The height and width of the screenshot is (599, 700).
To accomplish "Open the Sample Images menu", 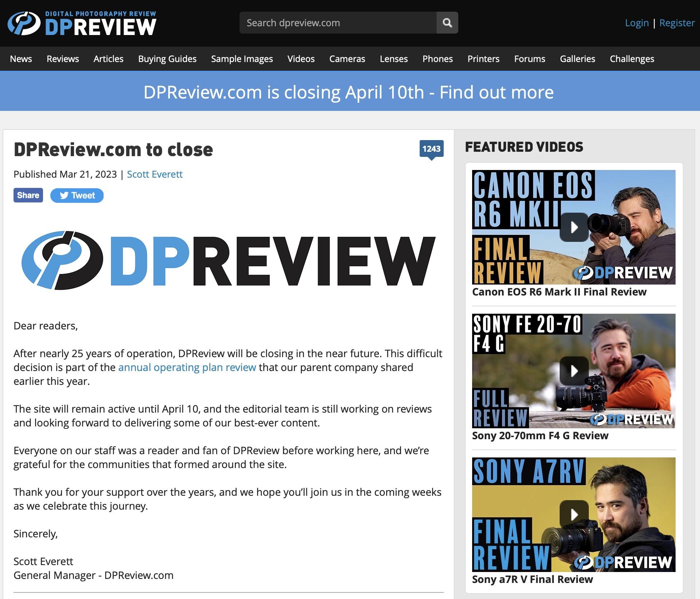I will 242,59.
